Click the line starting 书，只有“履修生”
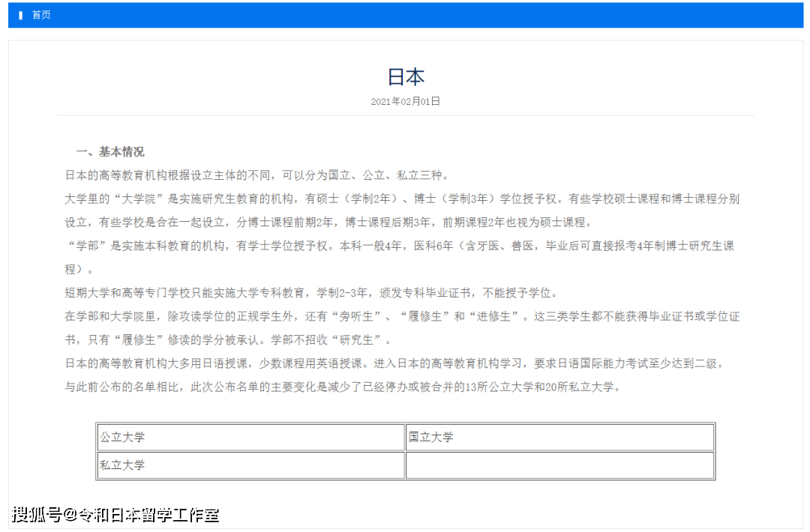 click(228, 340)
